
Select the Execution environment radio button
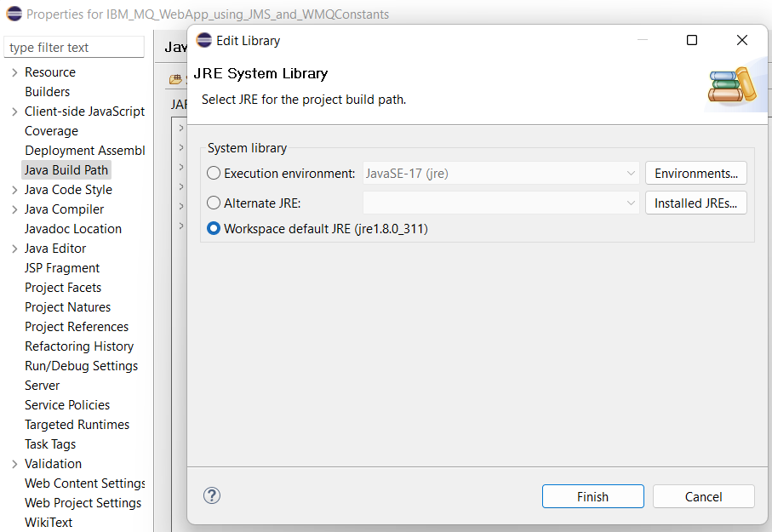[x=213, y=173]
